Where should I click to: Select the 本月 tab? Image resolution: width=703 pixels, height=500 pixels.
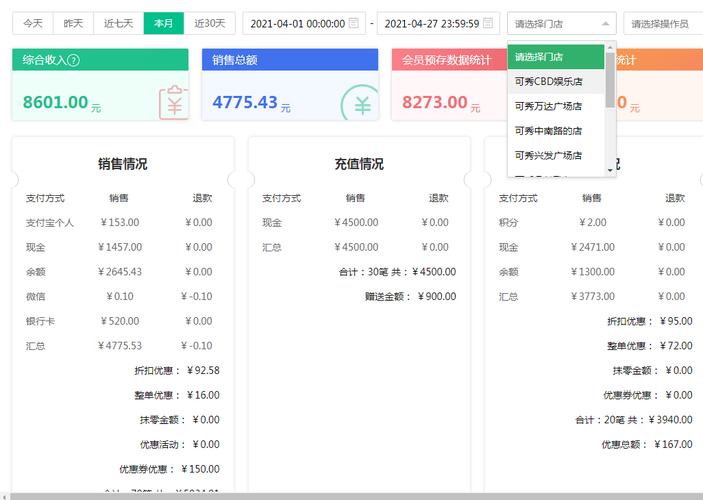[x=164, y=23]
